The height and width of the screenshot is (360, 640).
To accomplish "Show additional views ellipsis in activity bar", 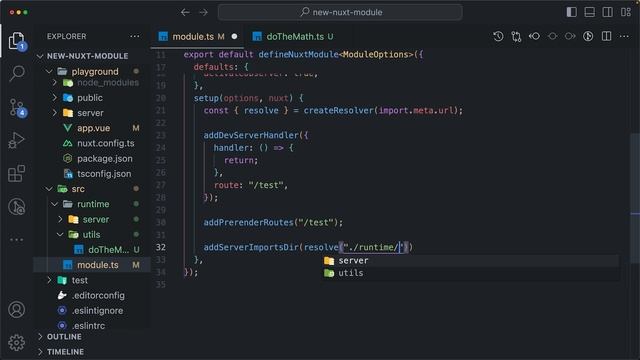I will point(17,240).
